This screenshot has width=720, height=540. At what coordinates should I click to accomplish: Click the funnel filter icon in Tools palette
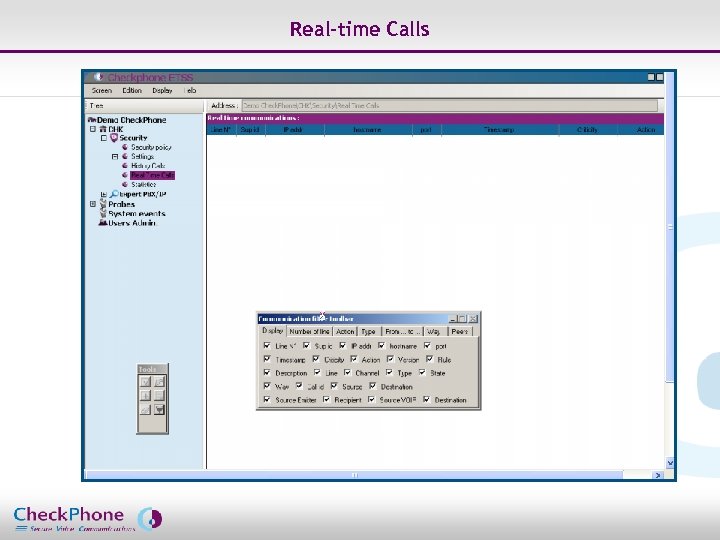(159, 410)
